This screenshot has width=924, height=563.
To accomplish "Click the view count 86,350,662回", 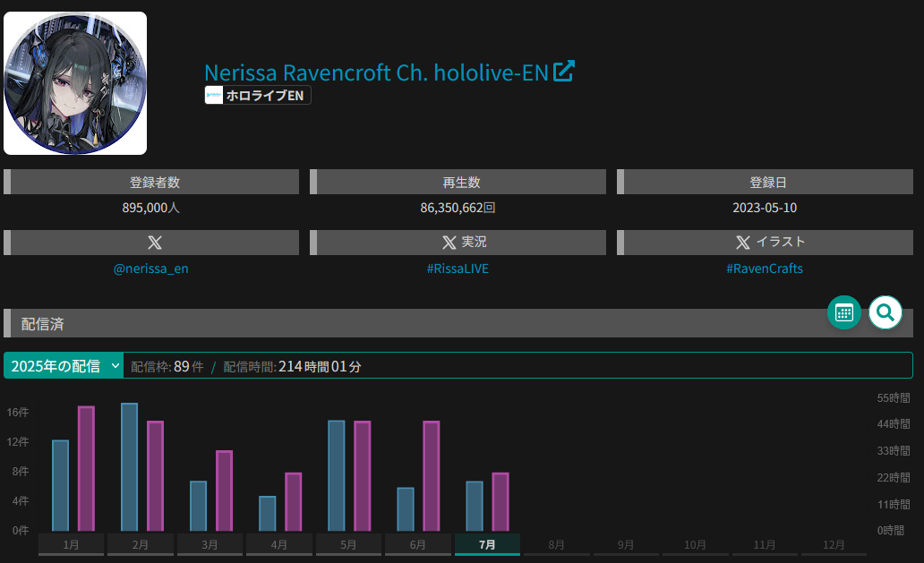I will click(458, 208).
